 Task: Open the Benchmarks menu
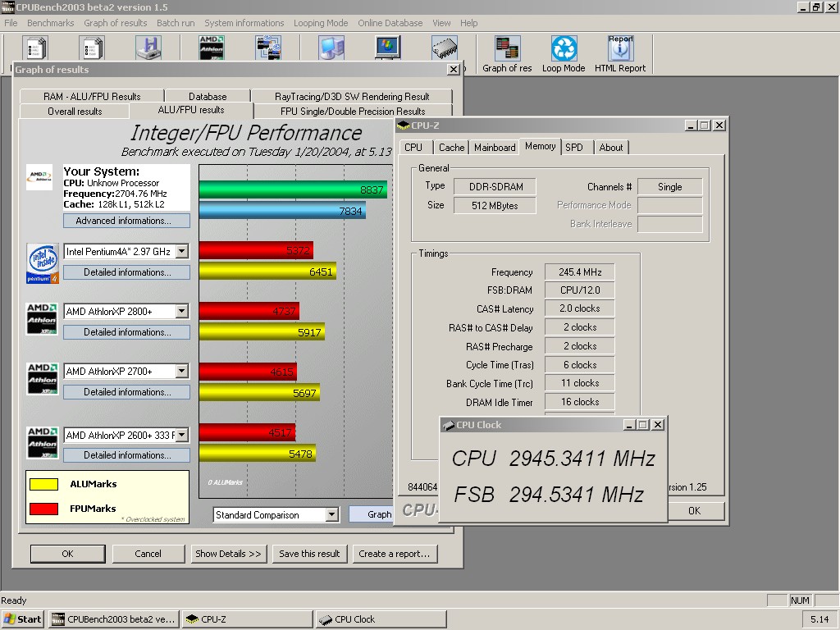pyautogui.click(x=50, y=23)
